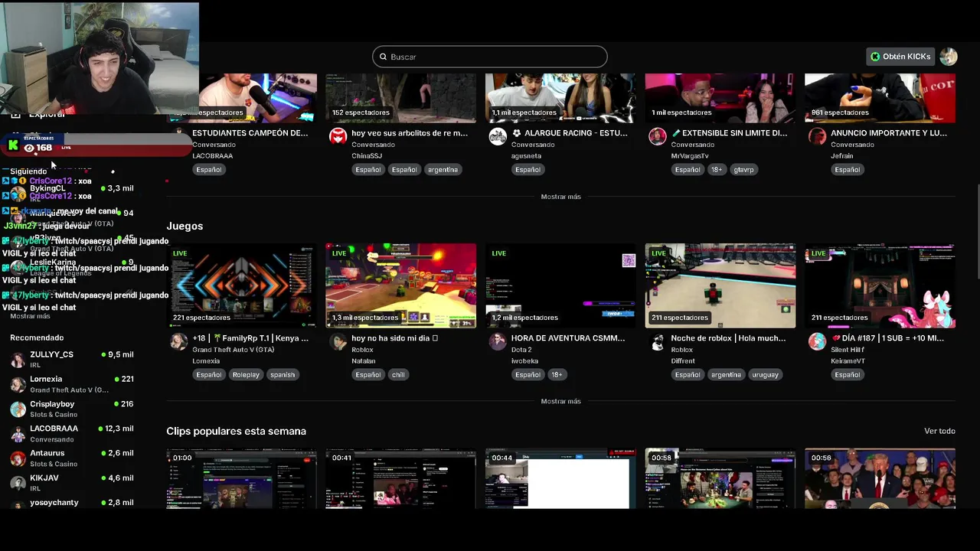Click the Obtén KICKs button

click(900, 57)
